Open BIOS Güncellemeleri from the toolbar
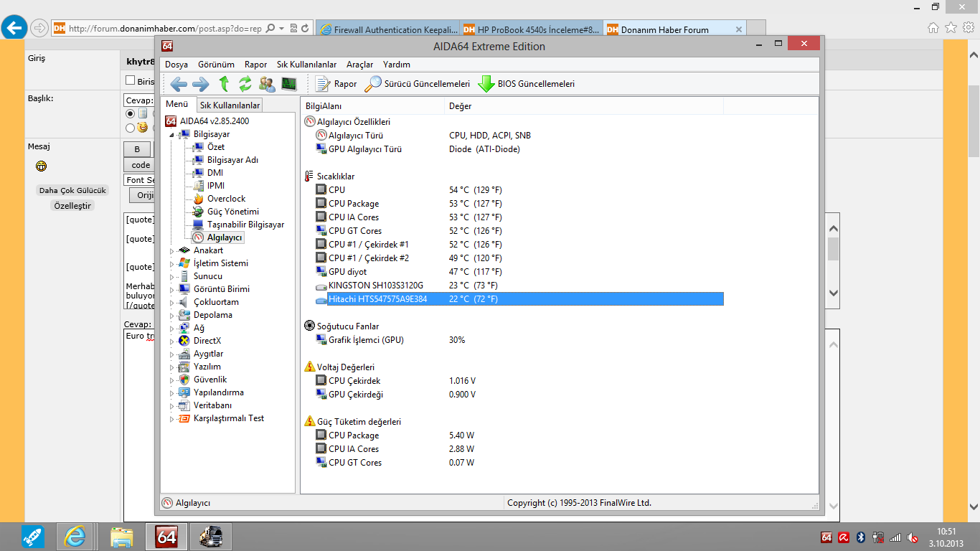This screenshot has height=551, width=980. click(x=527, y=84)
